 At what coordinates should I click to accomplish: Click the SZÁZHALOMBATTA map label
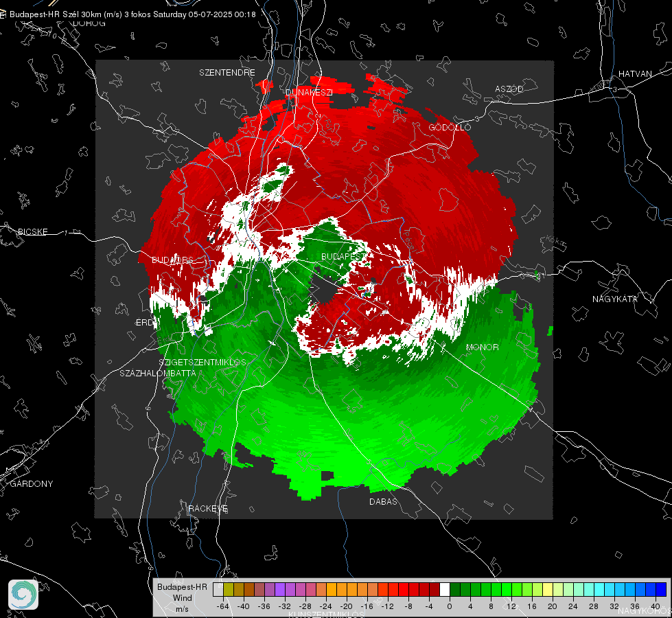point(158,373)
